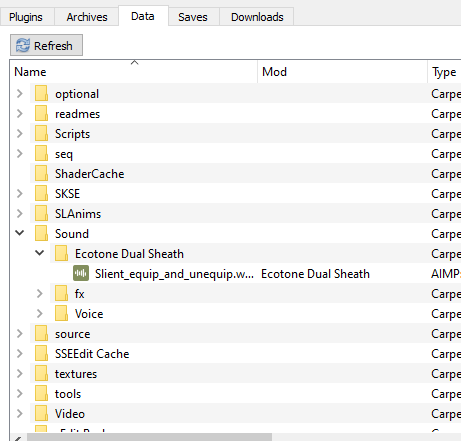
Task: Select the Data tab
Action: coord(143,16)
